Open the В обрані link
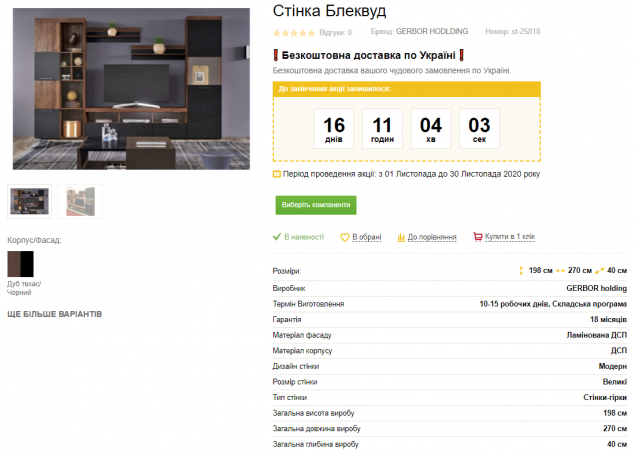 click(x=367, y=237)
